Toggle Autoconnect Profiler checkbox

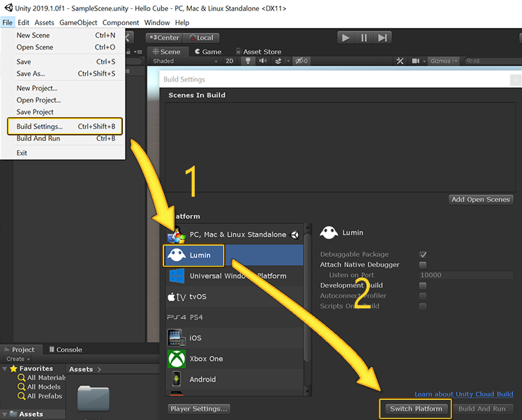(423, 296)
